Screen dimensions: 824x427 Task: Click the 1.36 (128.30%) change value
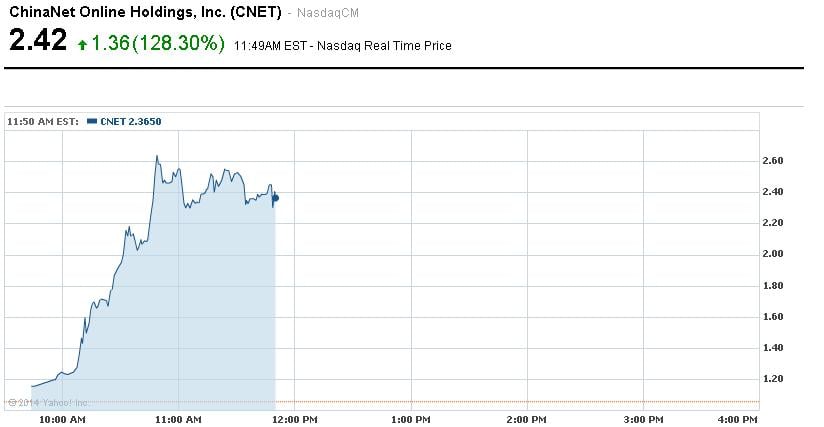click(158, 43)
